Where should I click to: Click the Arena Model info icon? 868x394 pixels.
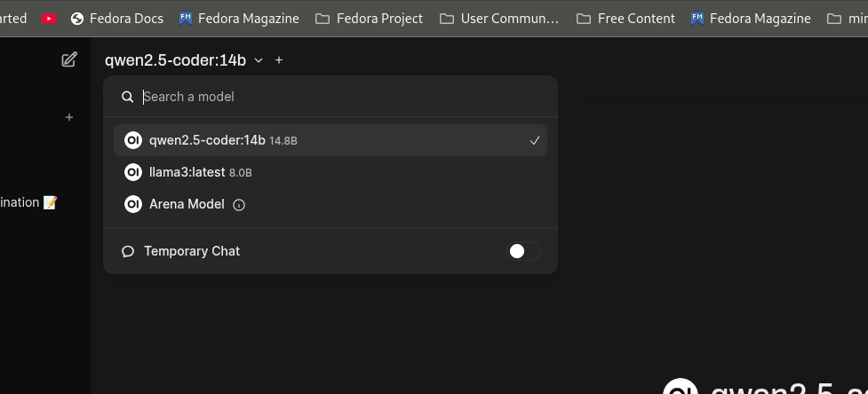pos(239,205)
